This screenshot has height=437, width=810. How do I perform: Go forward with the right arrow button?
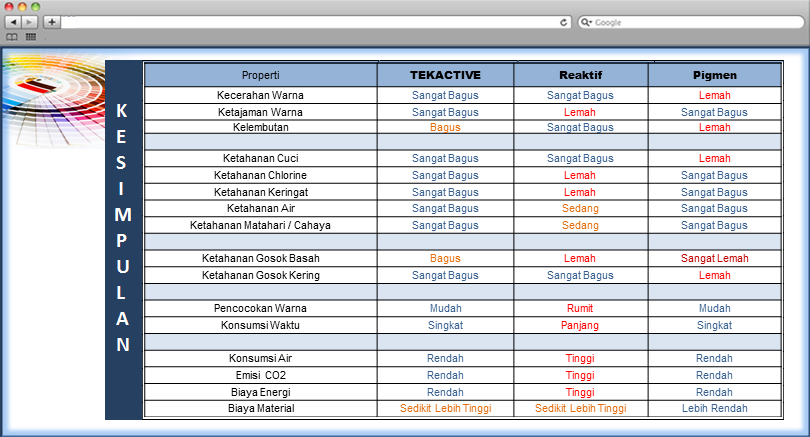coord(29,22)
